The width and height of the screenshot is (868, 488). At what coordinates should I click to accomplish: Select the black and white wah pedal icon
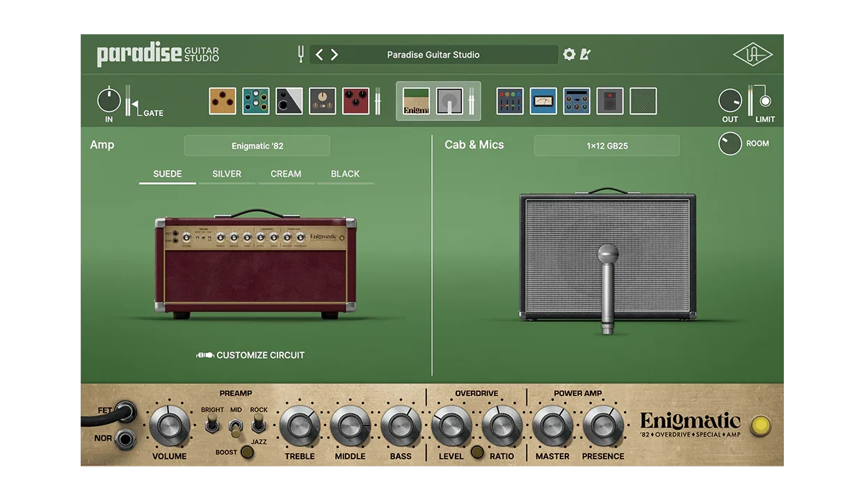(x=289, y=100)
